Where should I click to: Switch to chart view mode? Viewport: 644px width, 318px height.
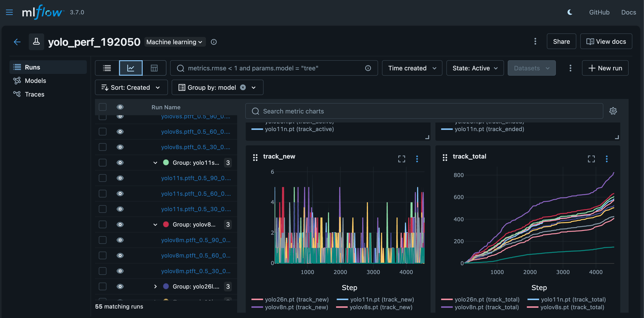[131, 68]
